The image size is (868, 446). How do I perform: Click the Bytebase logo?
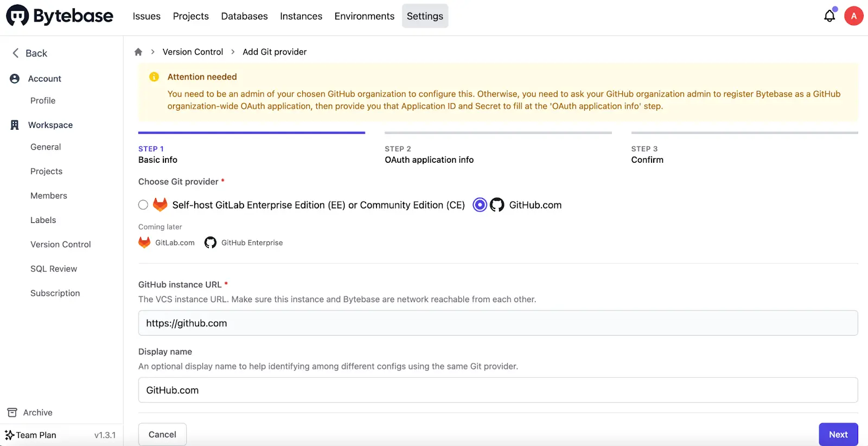[x=60, y=16]
